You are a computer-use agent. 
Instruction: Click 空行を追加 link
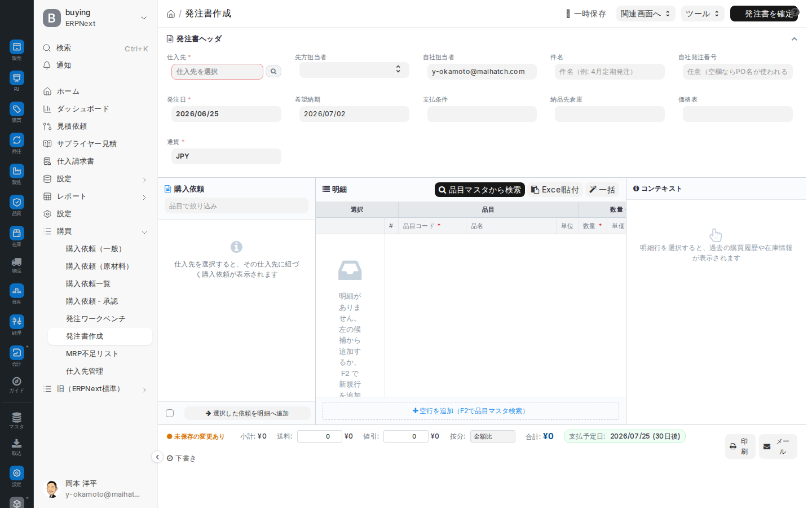coord(470,411)
